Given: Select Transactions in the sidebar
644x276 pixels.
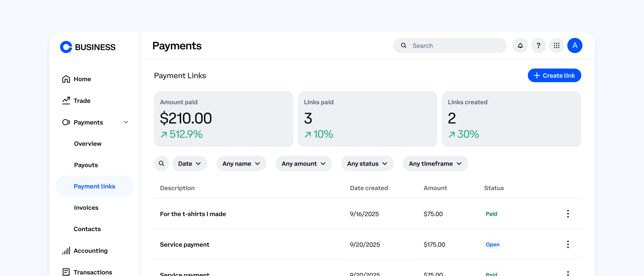Looking at the screenshot, I should [93, 272].
